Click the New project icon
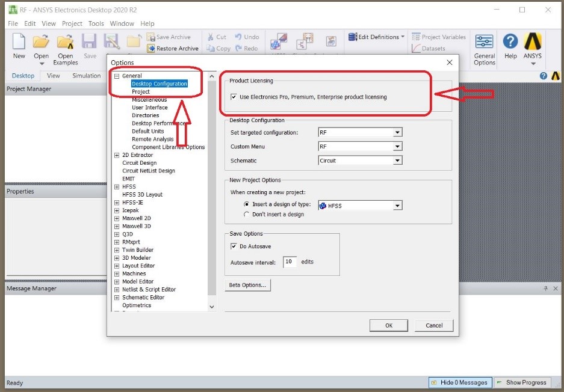564x392 pixels. [19, 41]
